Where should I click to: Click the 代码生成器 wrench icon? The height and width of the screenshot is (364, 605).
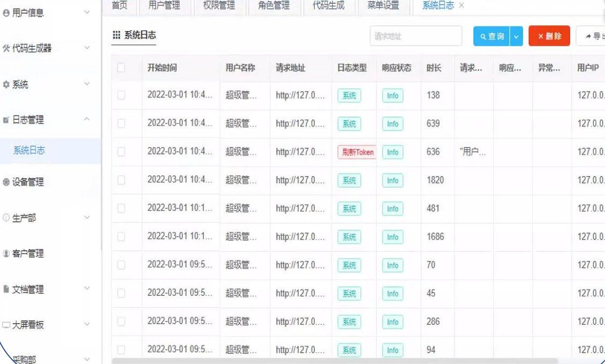pos(6,48)
